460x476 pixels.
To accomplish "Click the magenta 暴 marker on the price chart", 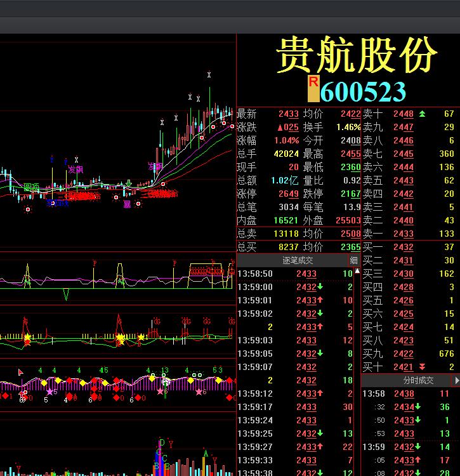I will pos(127,204).
